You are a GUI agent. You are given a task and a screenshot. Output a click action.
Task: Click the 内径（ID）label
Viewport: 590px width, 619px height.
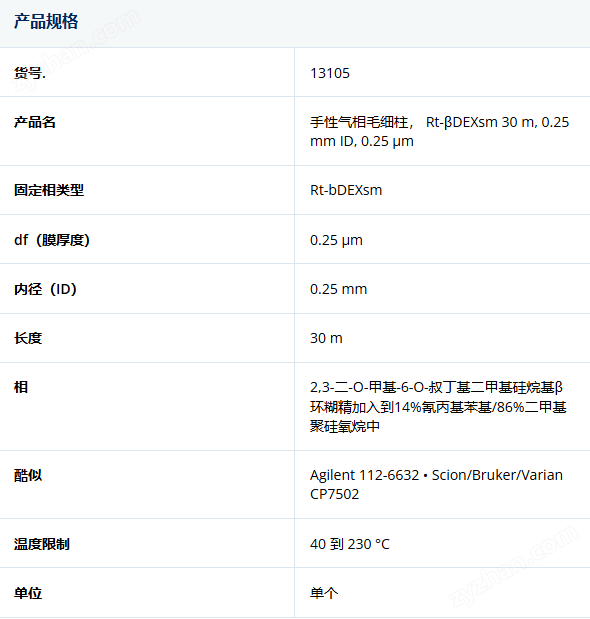coord(45,289)
